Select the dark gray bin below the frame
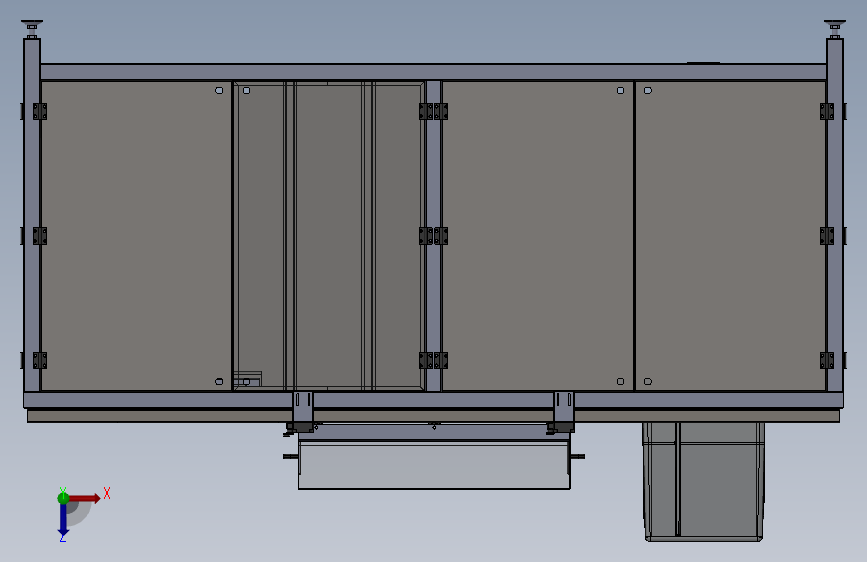 click(x=703, y=481)
